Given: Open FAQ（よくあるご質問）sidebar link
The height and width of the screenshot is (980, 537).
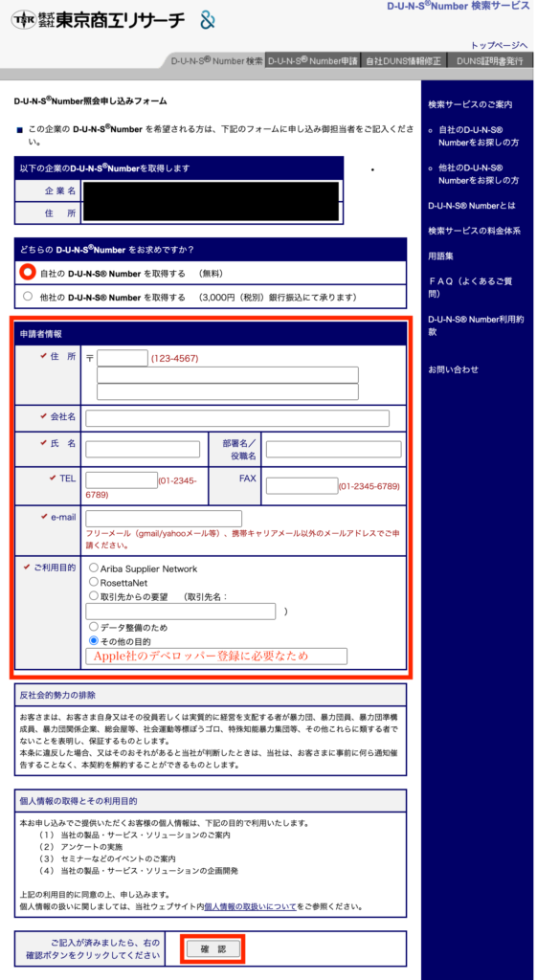Looking at the screenshot, I should click(470, 287).
